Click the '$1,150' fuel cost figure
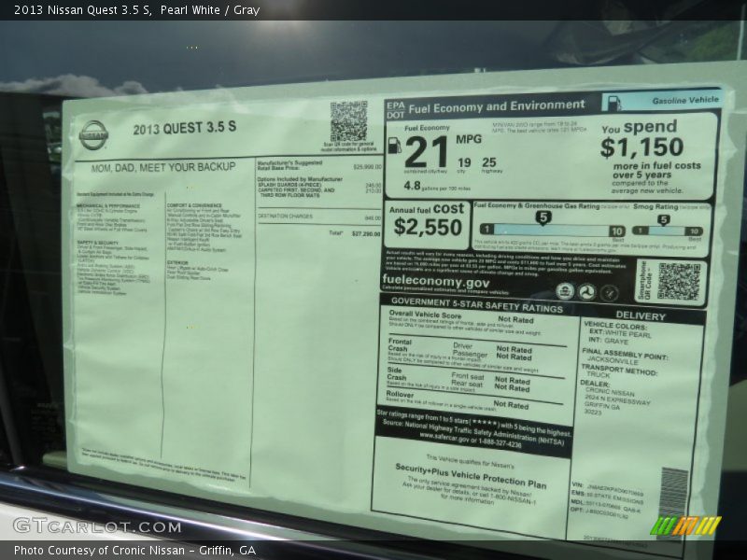 [641, 147]
